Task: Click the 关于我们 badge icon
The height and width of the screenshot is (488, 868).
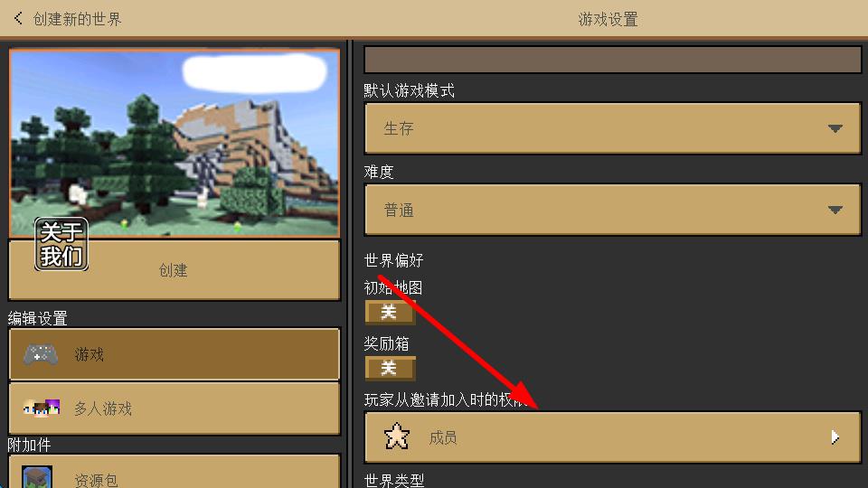Action: pyautogui.click(x=61, y=244)
